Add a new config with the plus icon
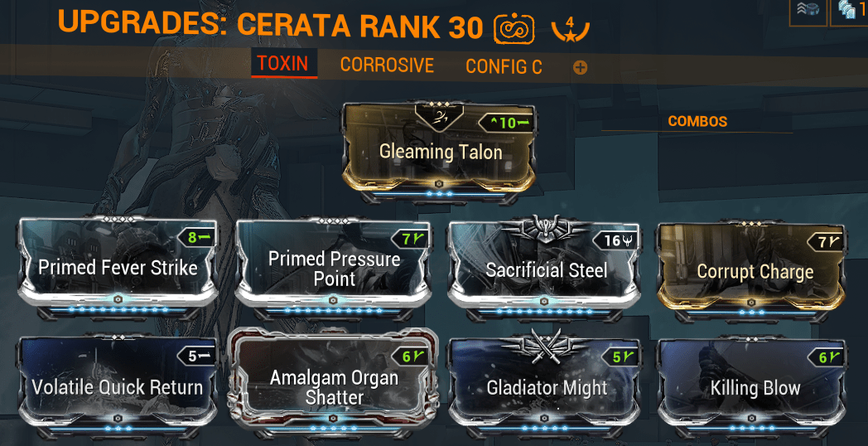Viewport: 868px width, 446px height. (x=580, y=68)
